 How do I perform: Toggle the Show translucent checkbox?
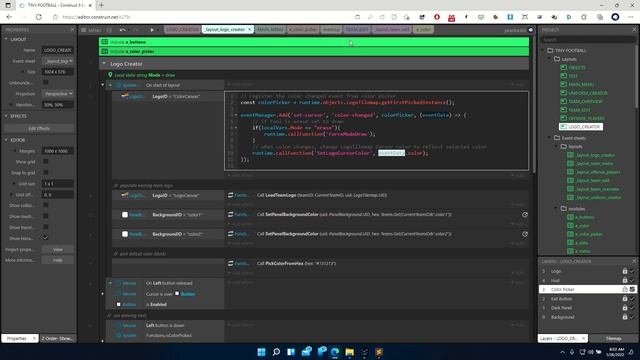click(x=46, y=227)
